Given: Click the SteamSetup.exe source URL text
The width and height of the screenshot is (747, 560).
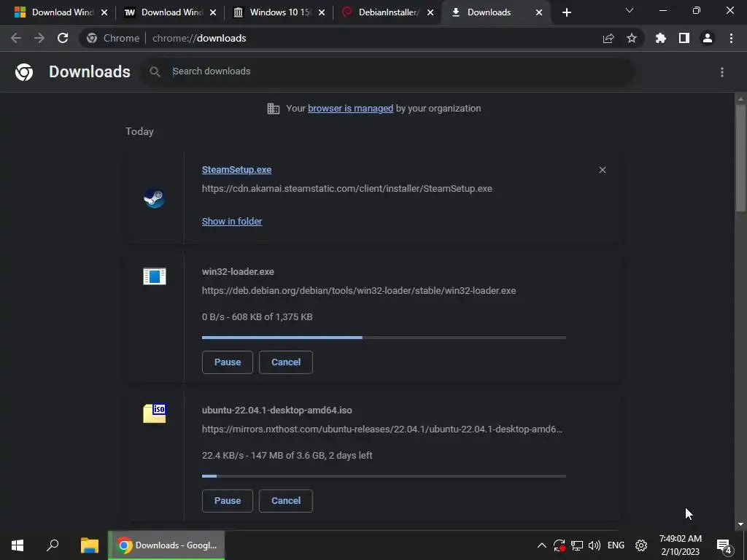Looking at the screenshot, I should (x=347, y=189).
